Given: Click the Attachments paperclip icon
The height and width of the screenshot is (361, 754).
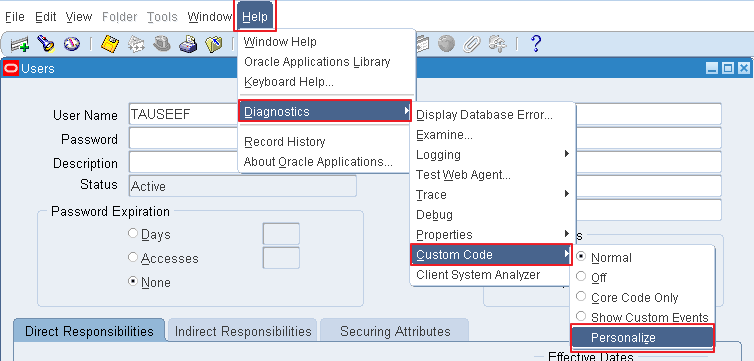Looking at the screenshot, I should click(472, 44).
